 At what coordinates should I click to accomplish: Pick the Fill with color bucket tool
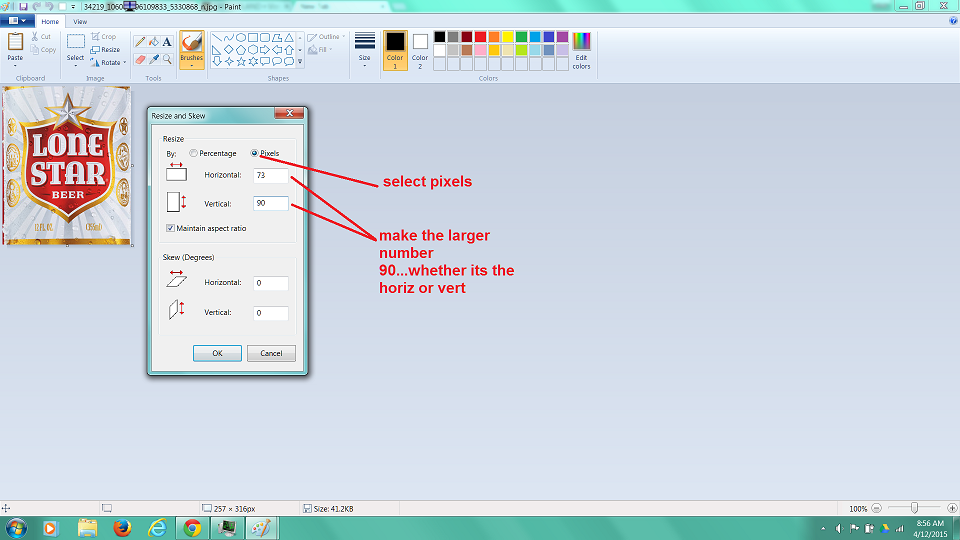point(153,42)
